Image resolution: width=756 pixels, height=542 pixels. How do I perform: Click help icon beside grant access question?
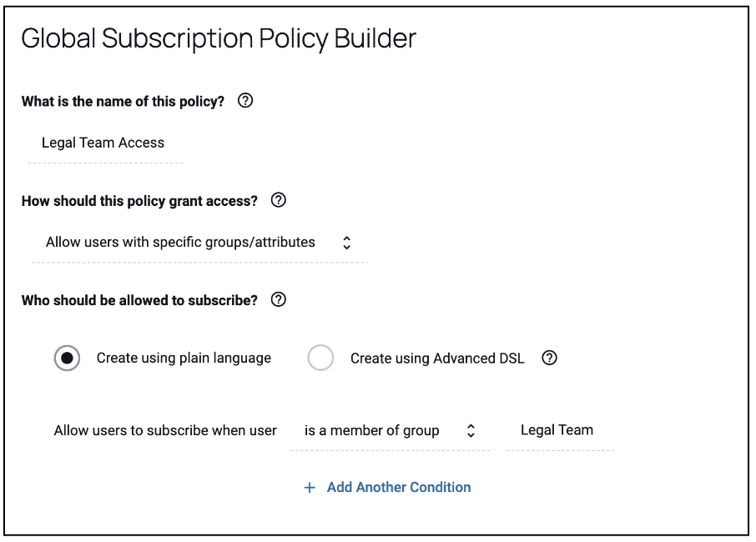coord(279,201)
